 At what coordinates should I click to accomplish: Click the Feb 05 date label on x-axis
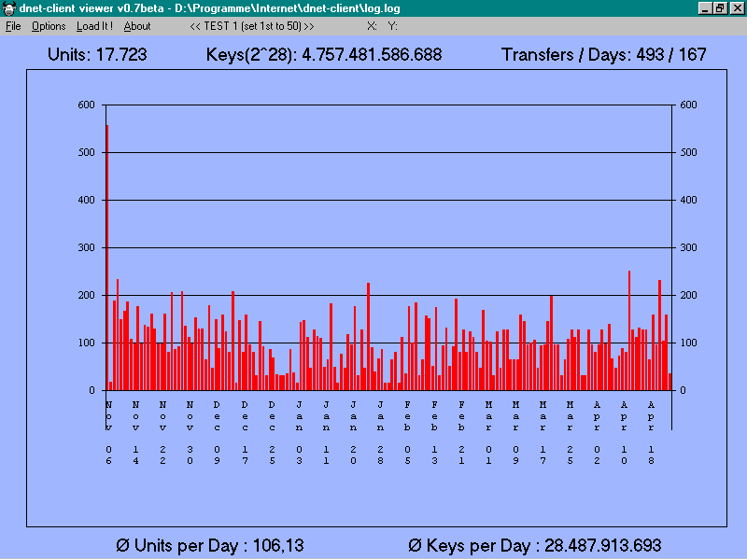coord(407,432)
